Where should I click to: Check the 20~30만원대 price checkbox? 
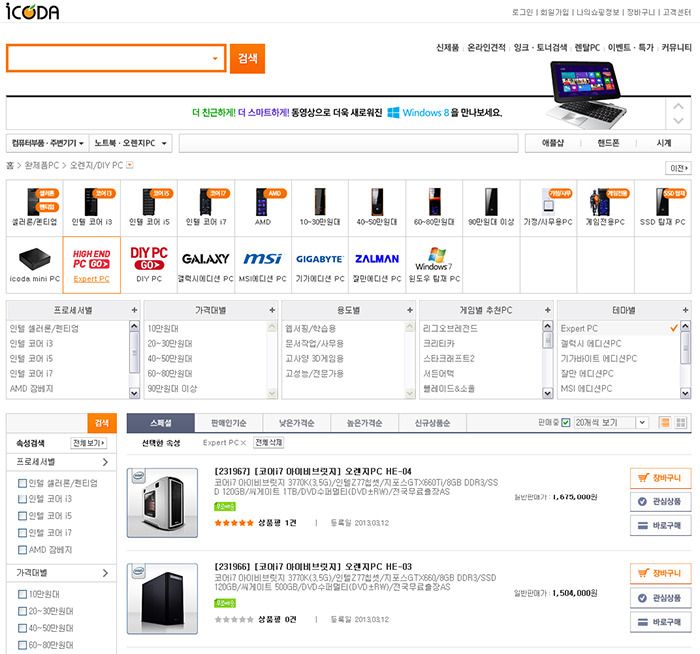[x=22, y=611]
